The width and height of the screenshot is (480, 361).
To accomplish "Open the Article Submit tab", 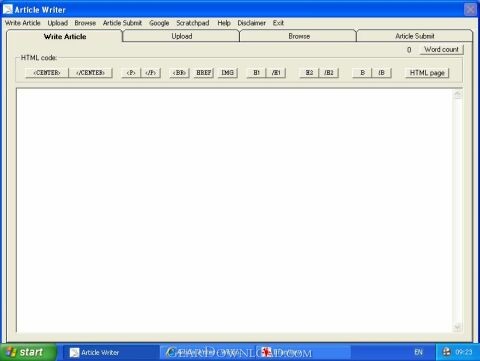I will [415, 36].
